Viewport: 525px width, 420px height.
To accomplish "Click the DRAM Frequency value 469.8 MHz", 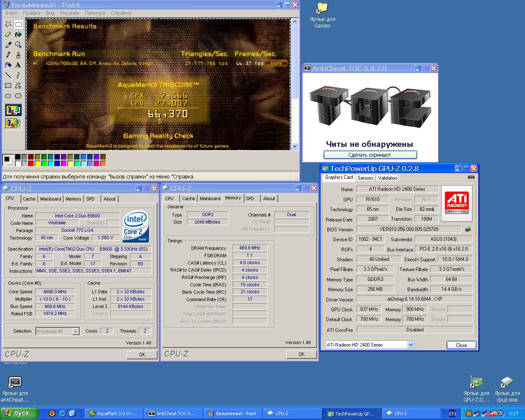I will pyautogui.click(x=250, y=248).
